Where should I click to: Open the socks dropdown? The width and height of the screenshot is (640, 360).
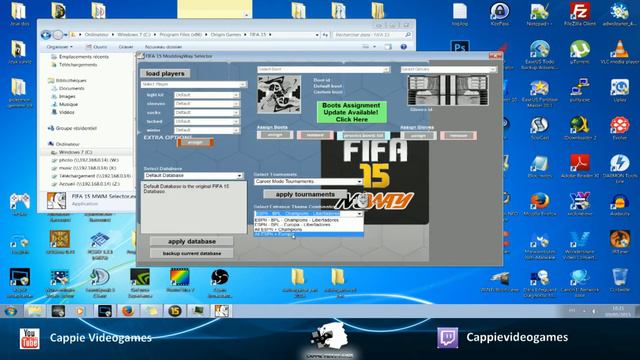click(207, 113)
